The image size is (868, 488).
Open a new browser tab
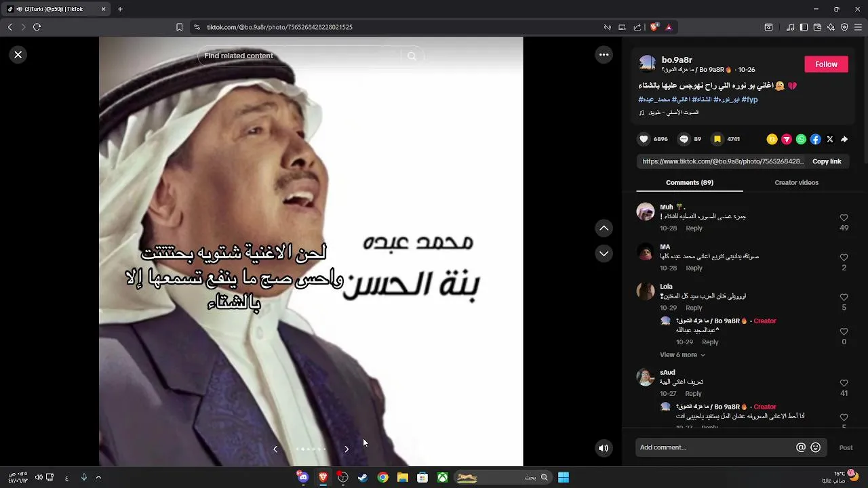120,9
